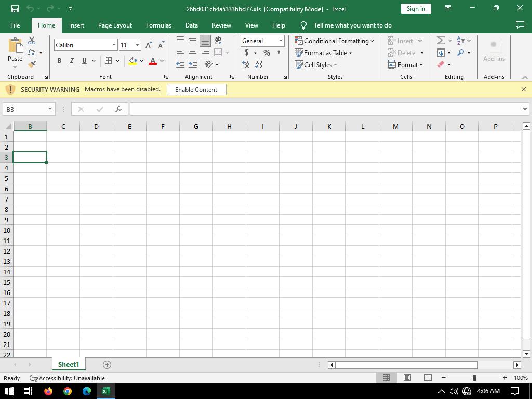Toggle Italic formatting
532x399 pixels.
click(x=72, y=61)
